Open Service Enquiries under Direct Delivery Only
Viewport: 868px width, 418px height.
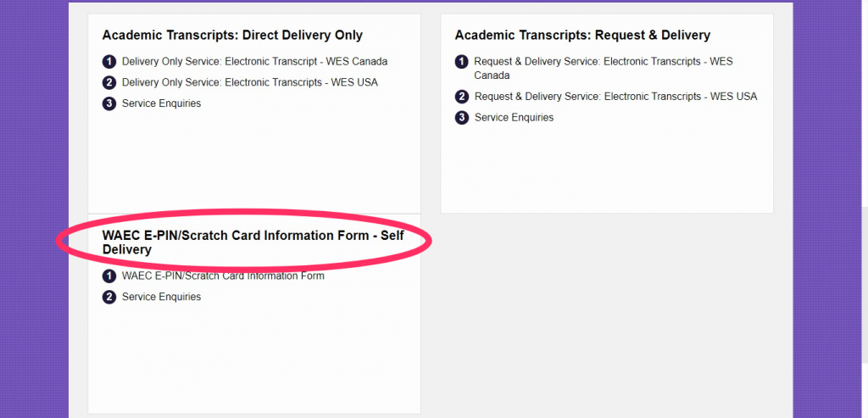[x=161, y=104]
